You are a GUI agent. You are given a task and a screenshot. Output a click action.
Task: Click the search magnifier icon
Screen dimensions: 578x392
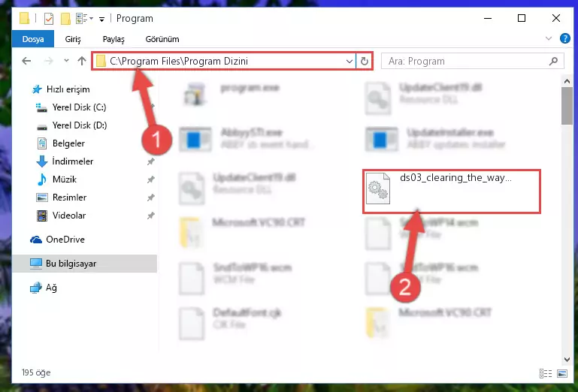point(553,61)
